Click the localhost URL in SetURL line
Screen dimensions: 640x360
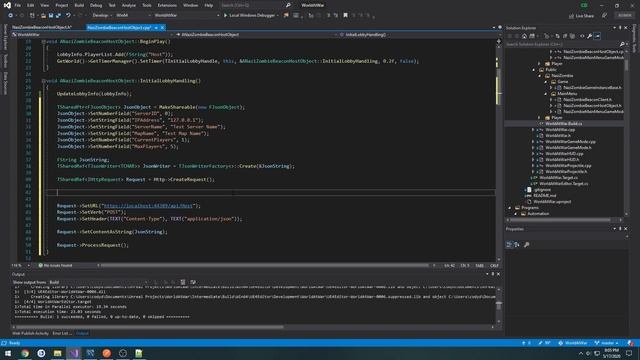pyautogui.click(x=148, y=206)
